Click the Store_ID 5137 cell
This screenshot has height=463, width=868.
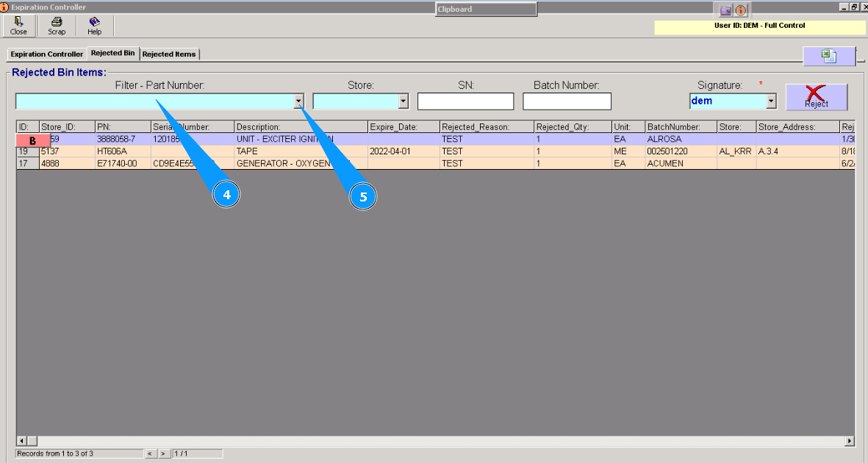(x=67, y=151)
